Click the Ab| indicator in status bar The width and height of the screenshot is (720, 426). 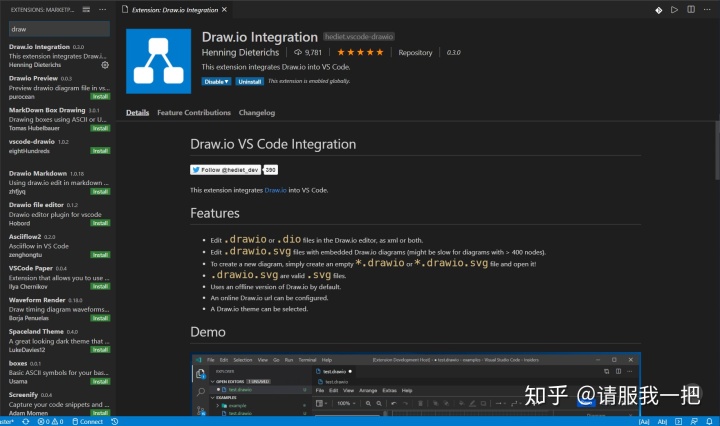(662, 421)
